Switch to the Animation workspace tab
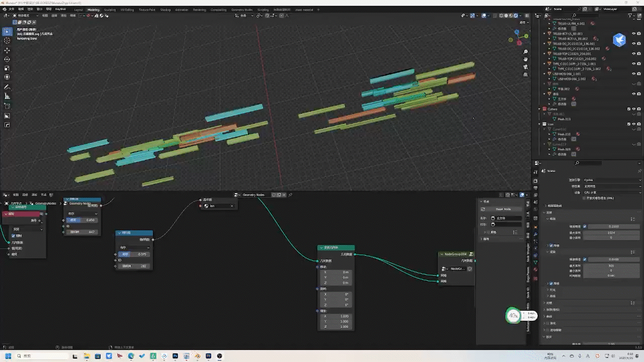The width and height of the screenshot is (644, 362). point(182,10)
